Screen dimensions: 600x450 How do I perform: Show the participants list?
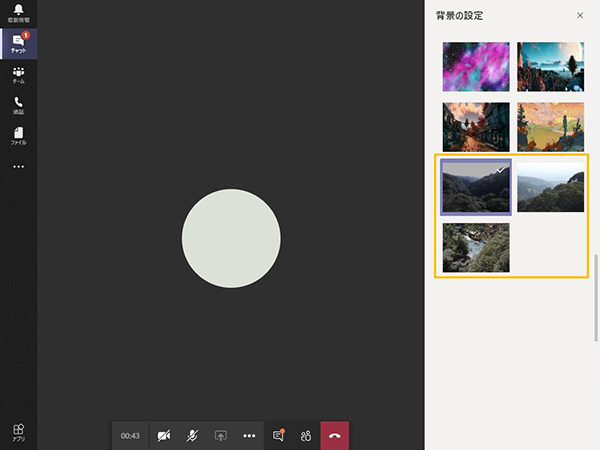[306, 436]
